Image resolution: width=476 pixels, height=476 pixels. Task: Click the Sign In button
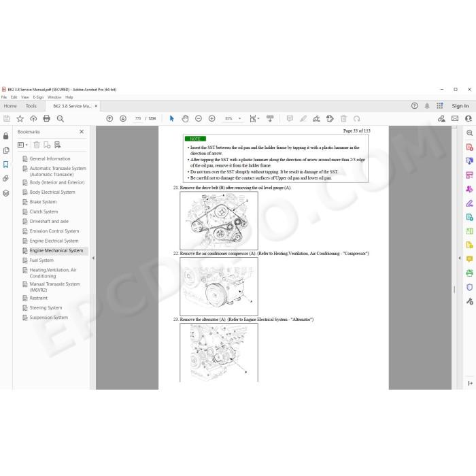[460, 106]
